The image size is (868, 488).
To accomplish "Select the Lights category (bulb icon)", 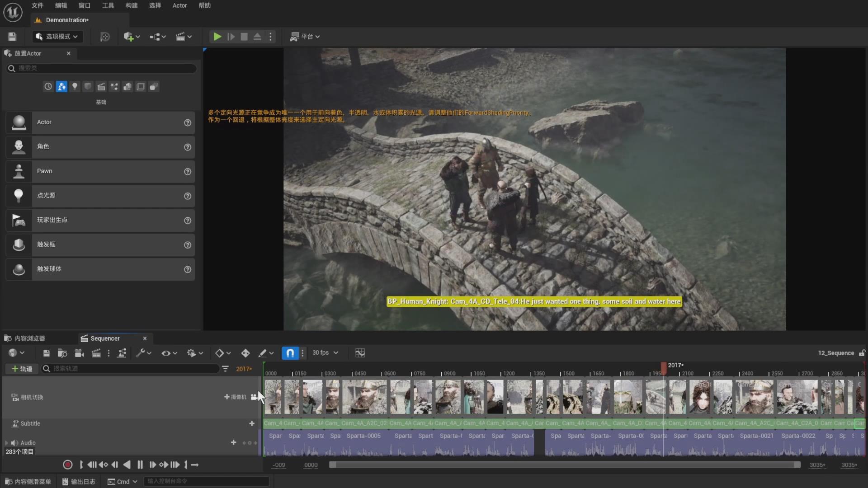I will 75,86.
